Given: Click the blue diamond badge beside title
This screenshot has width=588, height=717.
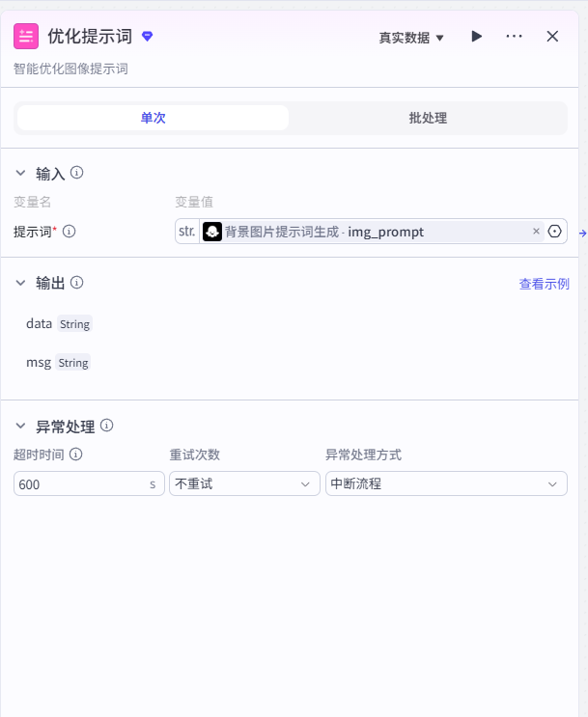Looking at the screenshot, I should click(x=147, y=36).
